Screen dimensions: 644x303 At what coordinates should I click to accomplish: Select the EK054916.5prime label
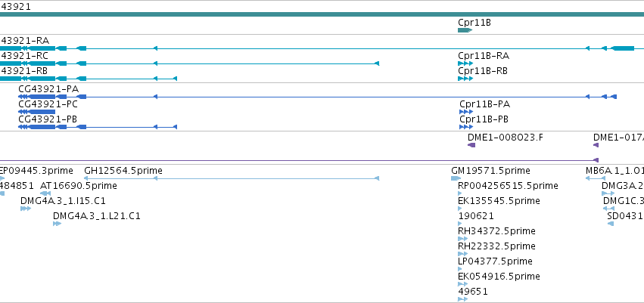pyautogui.click(x=499, y=277)
